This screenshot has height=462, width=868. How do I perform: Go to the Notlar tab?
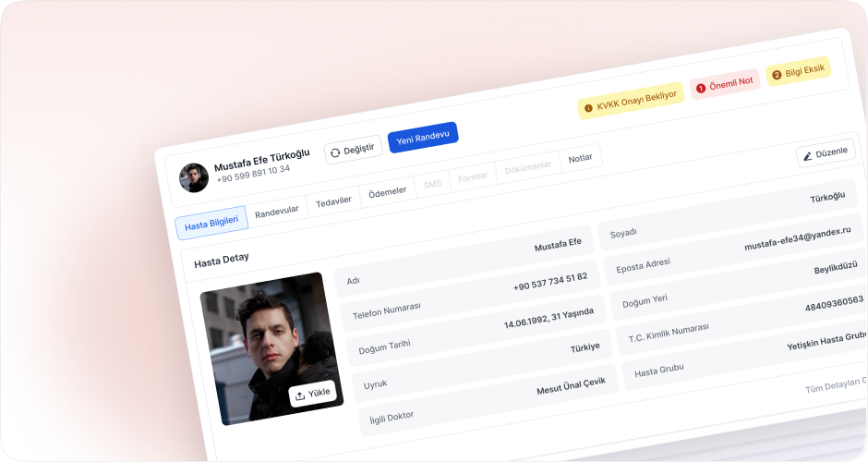pyautogui.click(x=580, y=158)
